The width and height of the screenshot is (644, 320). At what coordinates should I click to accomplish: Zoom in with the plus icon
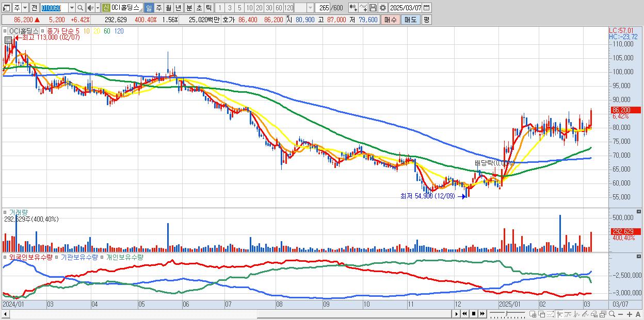pos(630,314)
